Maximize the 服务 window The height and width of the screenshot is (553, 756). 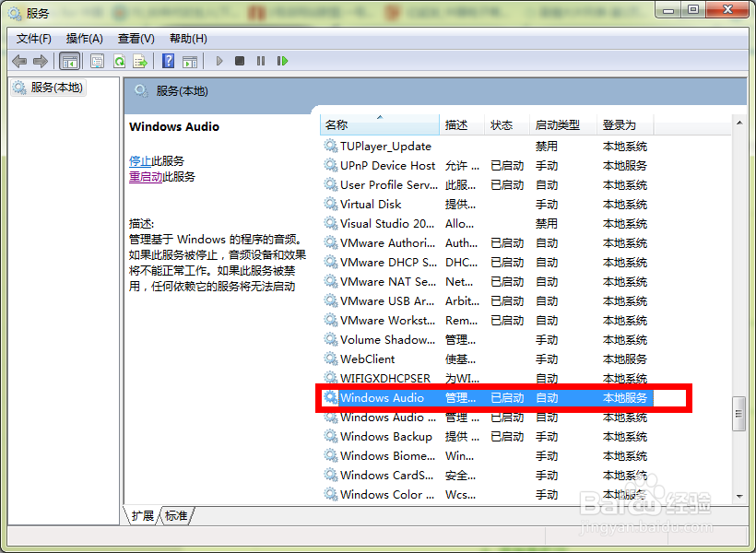point(692,10)
